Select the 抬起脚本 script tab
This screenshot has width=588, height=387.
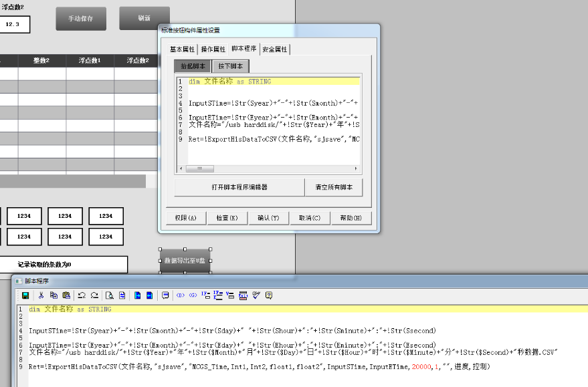[x=193, y=66]
